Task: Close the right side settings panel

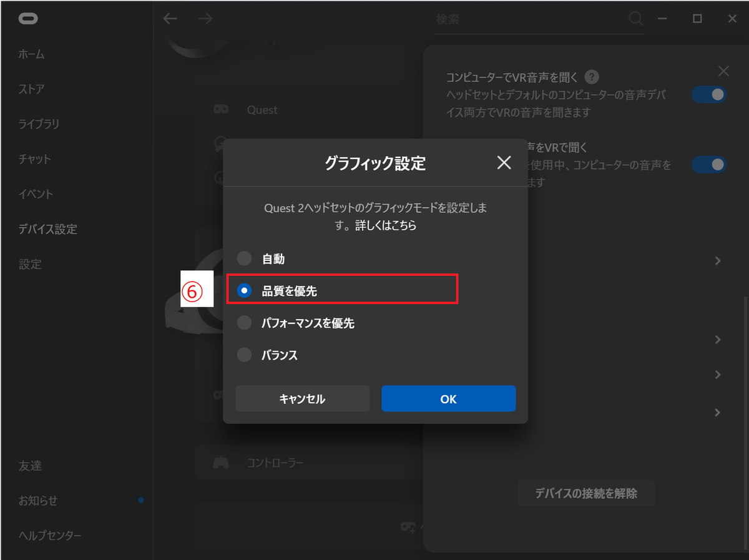Action: pos(723,71)
